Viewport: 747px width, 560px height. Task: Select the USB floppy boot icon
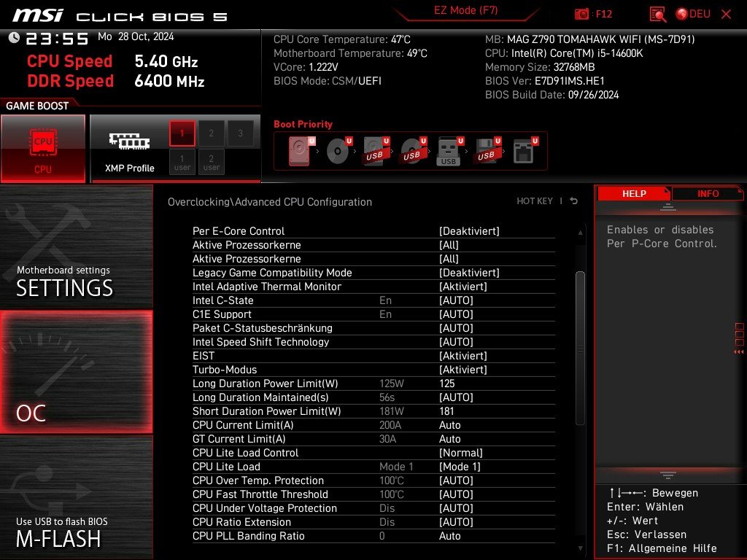[x=487, y=151]
